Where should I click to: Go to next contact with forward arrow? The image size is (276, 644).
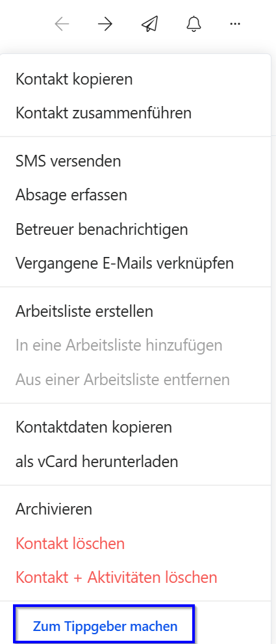pos(105,24)
